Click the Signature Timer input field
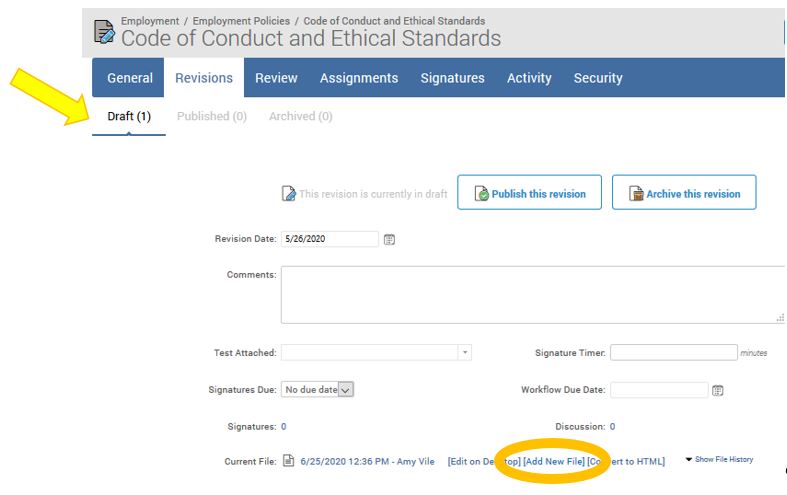The height and width of the screenshot is (495, 787). click(674, 352)
